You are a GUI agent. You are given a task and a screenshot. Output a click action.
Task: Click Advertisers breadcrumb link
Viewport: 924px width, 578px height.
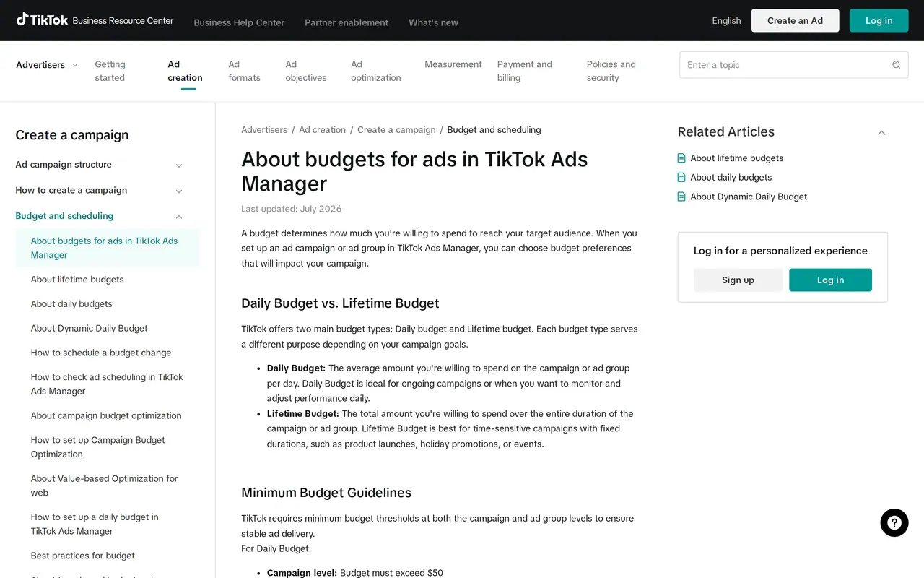click(x=264, y=130)
